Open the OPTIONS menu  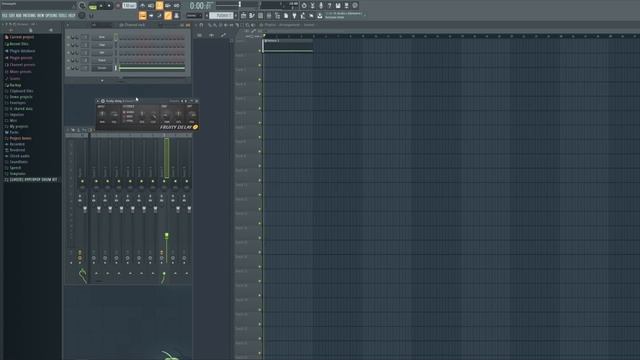(51, 16)
